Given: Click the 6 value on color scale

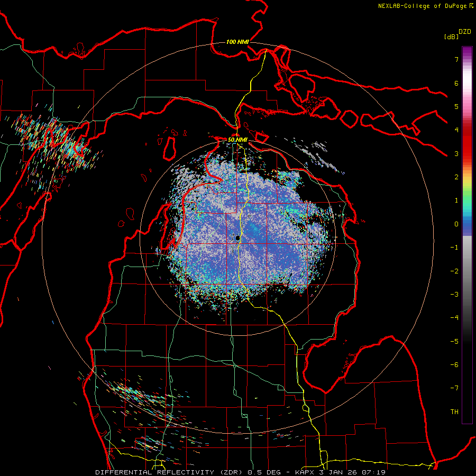Looking at the screenshot, I should pos(456,83).
